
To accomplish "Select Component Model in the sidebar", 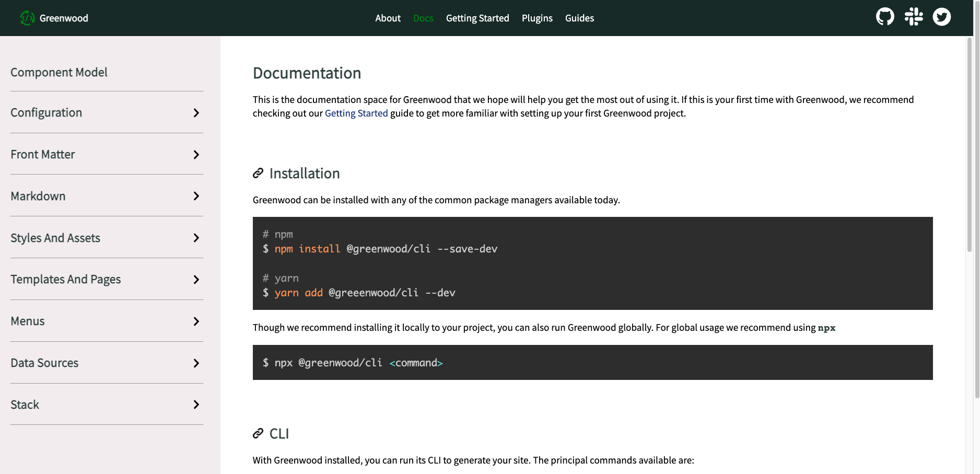I will (x=59, y=72).
